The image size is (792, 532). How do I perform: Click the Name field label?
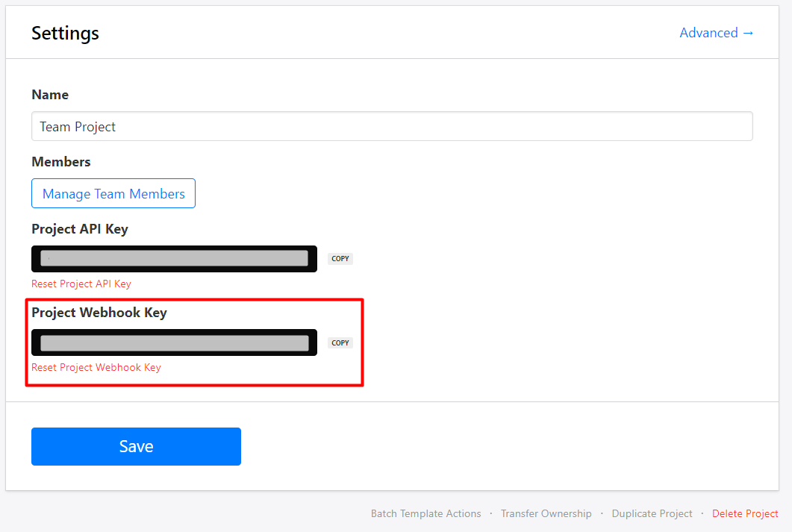pyautogui.click(x=50, y=95)
